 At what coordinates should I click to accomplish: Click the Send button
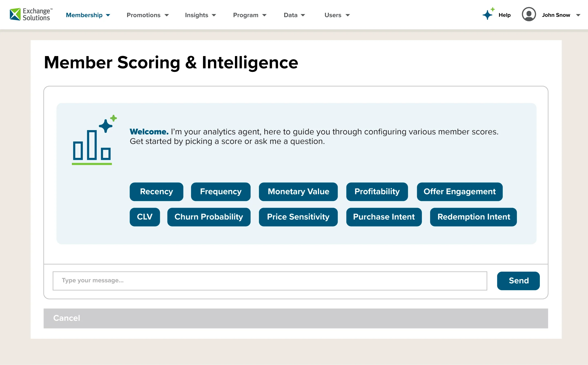(518, 281)
